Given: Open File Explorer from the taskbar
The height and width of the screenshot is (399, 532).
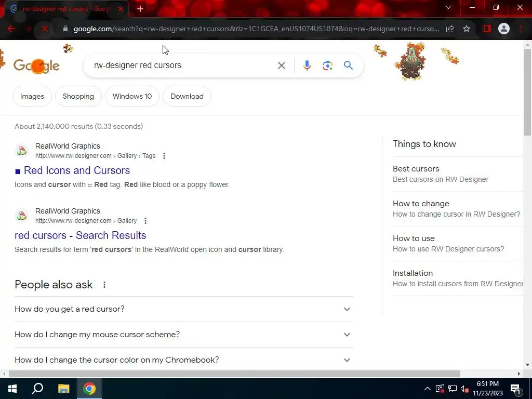Looking at the screenshot, I should pos(63,389).
